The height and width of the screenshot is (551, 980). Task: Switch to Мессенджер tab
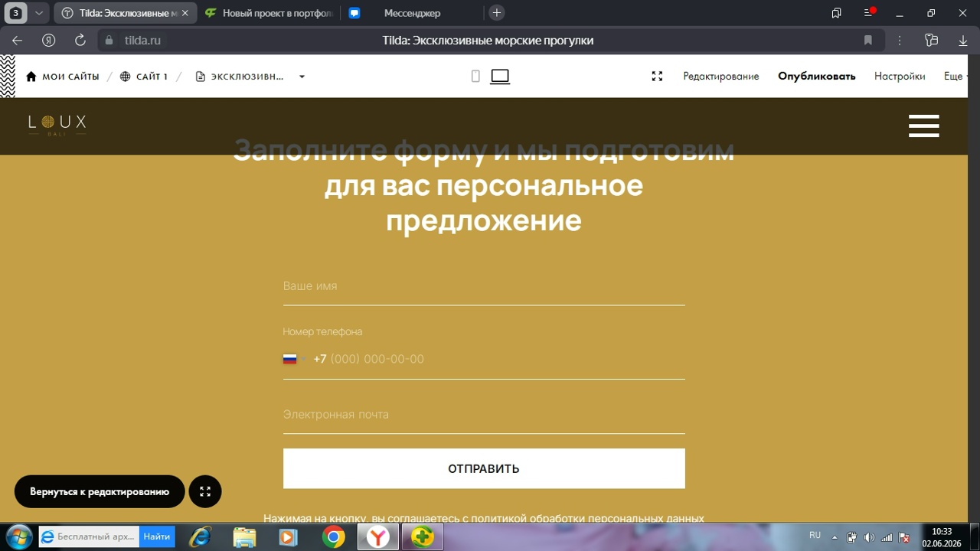pyautogui.click(x=412, y=13)
